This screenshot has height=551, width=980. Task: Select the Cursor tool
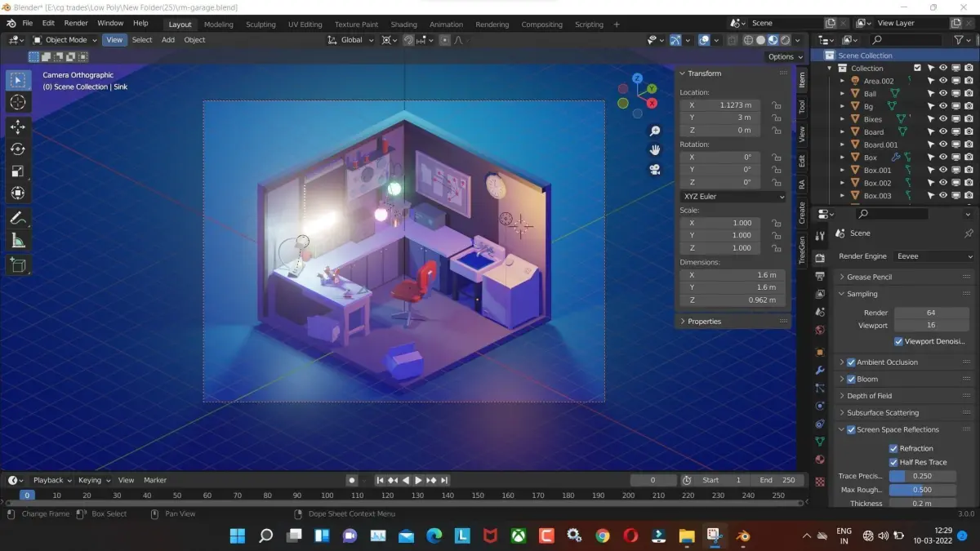(18, 102)
